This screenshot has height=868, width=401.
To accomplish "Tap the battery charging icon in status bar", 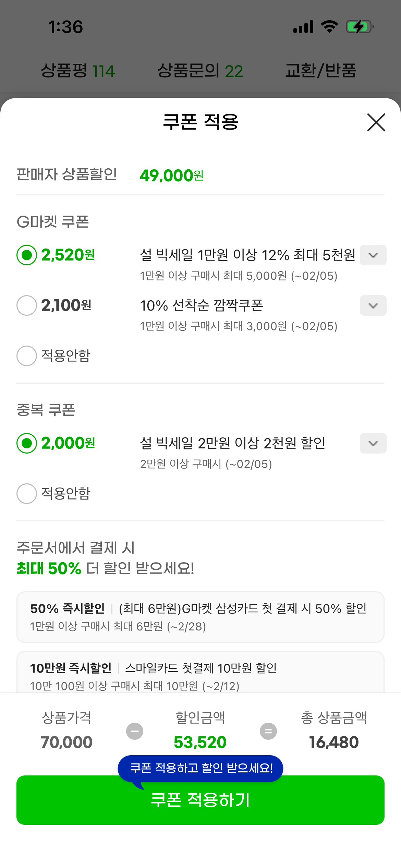I will pyautogui.click(x=359, y=27).
